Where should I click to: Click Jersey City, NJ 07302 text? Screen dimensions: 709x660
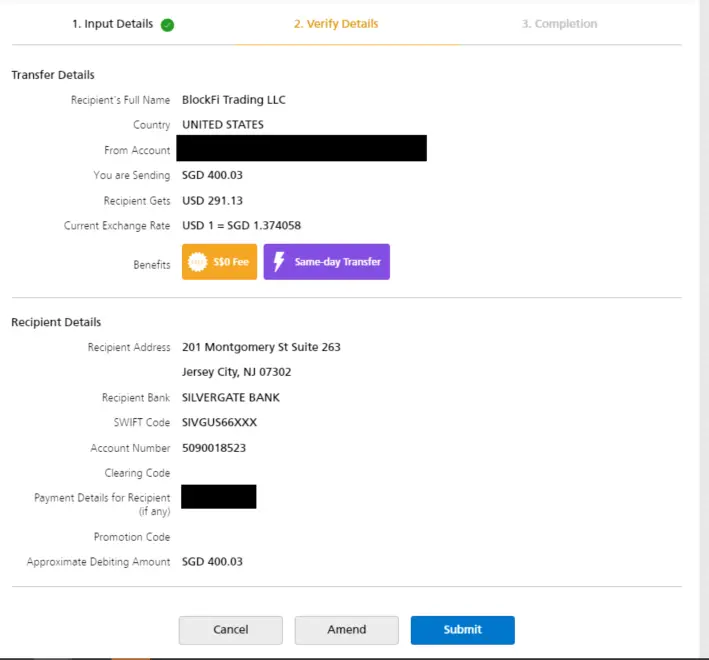[x=236, y=372]
